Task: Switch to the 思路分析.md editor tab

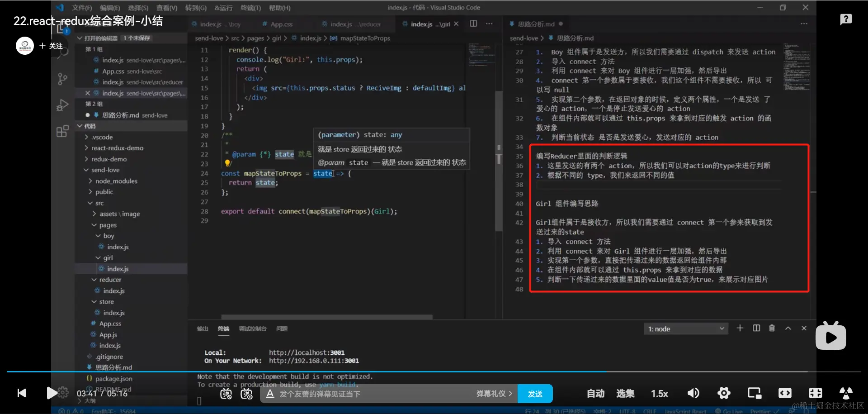Action: click(x=536, y=24)
